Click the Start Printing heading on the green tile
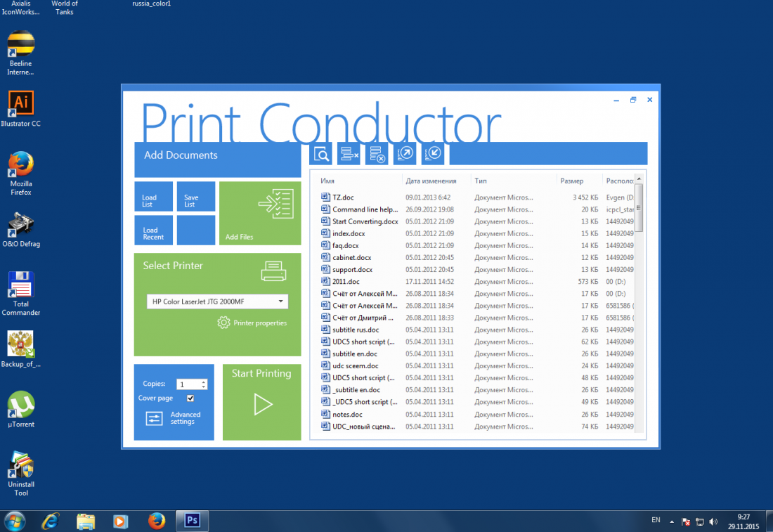This screenshot has height=532, width=773. click(261, 373)
